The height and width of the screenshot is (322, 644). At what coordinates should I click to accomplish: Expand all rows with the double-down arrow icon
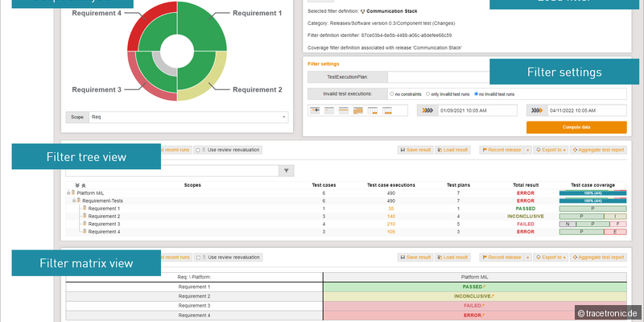pos(76,185)
